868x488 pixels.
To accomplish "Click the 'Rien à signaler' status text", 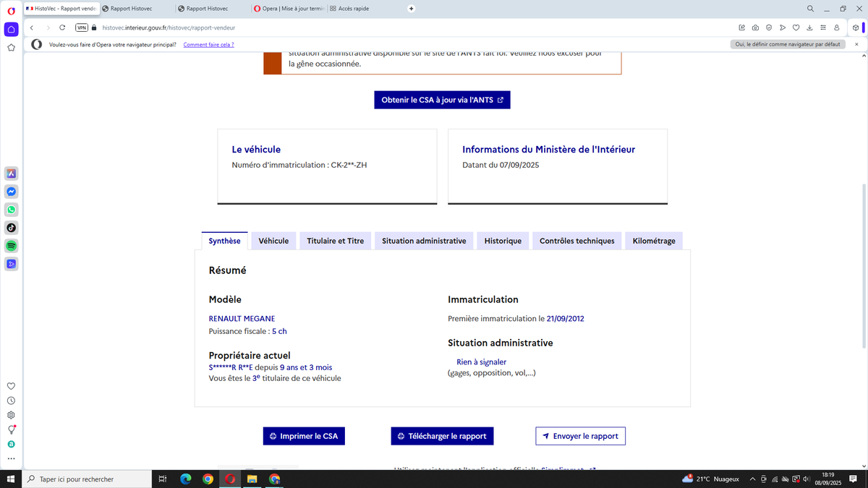I will click(x=481, y=362).
